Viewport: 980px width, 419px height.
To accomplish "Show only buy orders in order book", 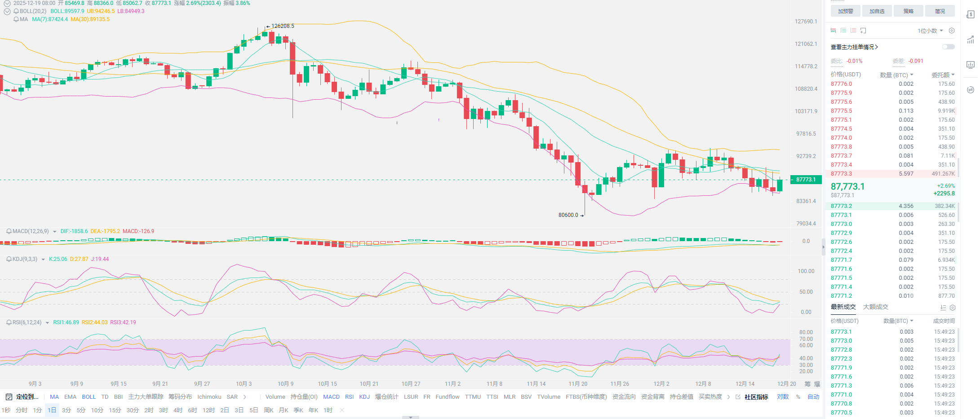I will click(x=843, y=31).
